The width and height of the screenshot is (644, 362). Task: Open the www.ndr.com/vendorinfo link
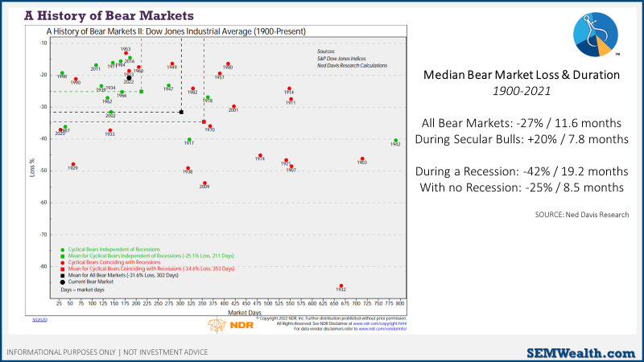pos(382,329)
